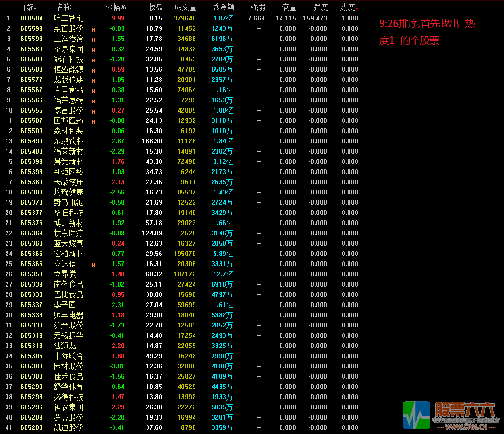Select the 李子园 row
This screenshot has height=434, width=504.
(182, 305)
